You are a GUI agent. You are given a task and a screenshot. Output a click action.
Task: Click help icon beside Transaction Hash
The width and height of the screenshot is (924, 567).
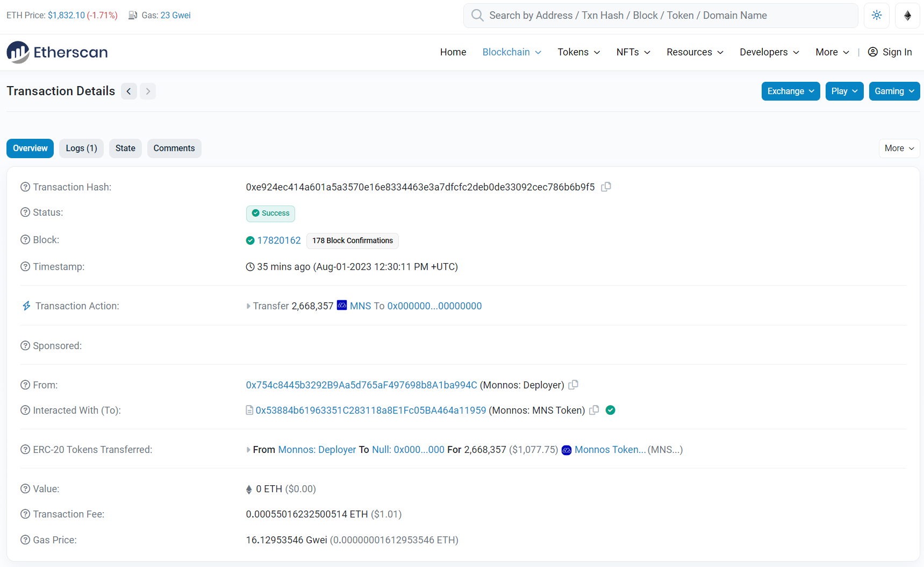[25, 187]
